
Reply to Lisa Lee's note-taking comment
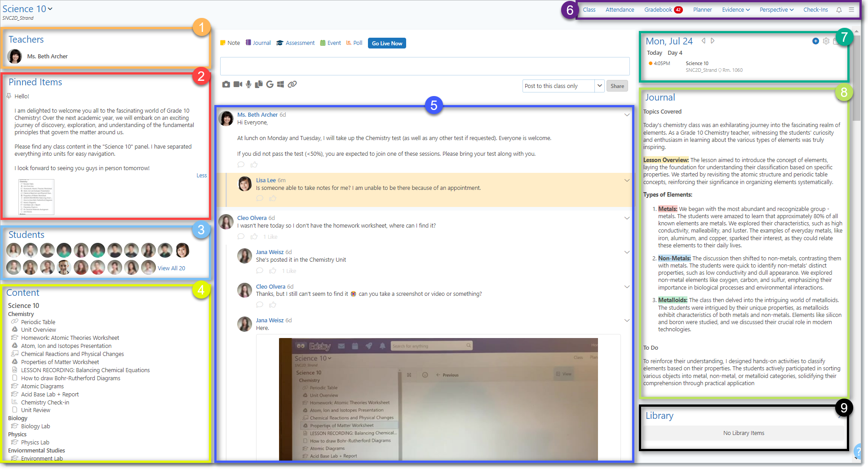coord(260,198)
